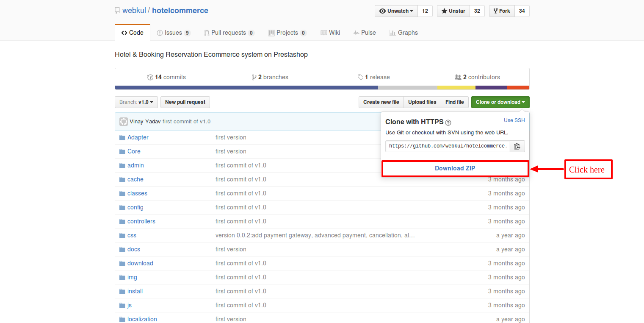Click the watchers count 12
The height and width of the screenshot is (323, 644).
click(x=425, y=11)
